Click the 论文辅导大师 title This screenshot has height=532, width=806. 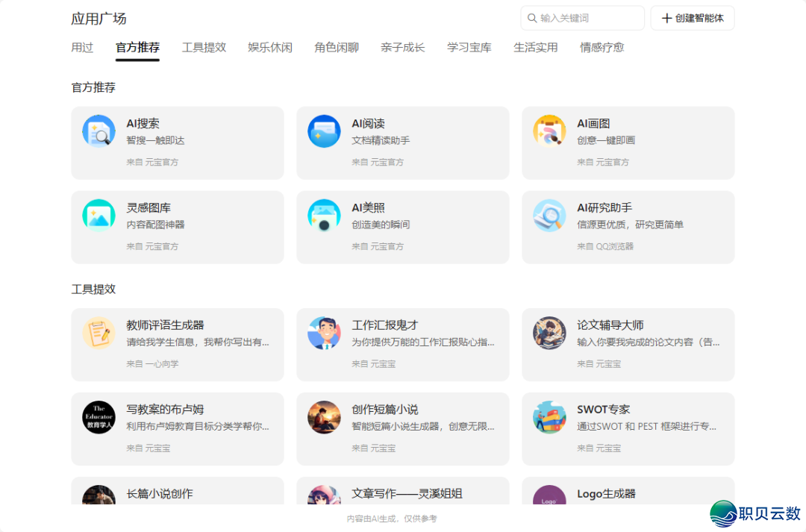coord(610,325)
